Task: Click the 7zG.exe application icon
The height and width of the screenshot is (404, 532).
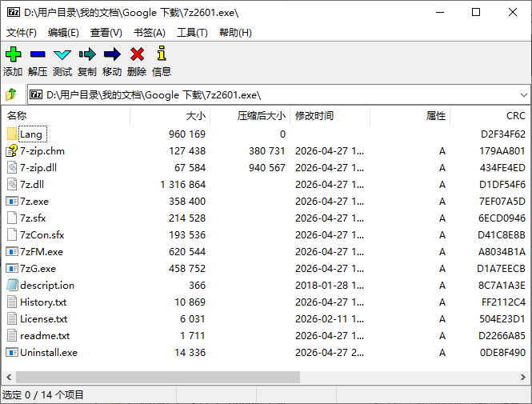Action: (x=12, y=268)
